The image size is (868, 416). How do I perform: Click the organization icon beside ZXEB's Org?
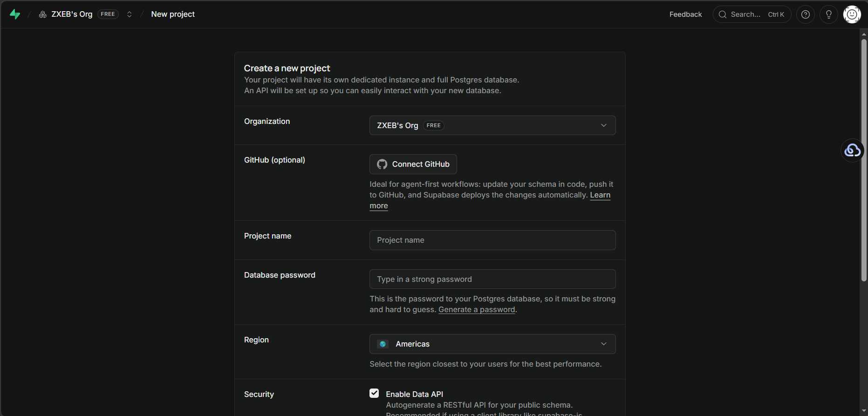[42, 14]
